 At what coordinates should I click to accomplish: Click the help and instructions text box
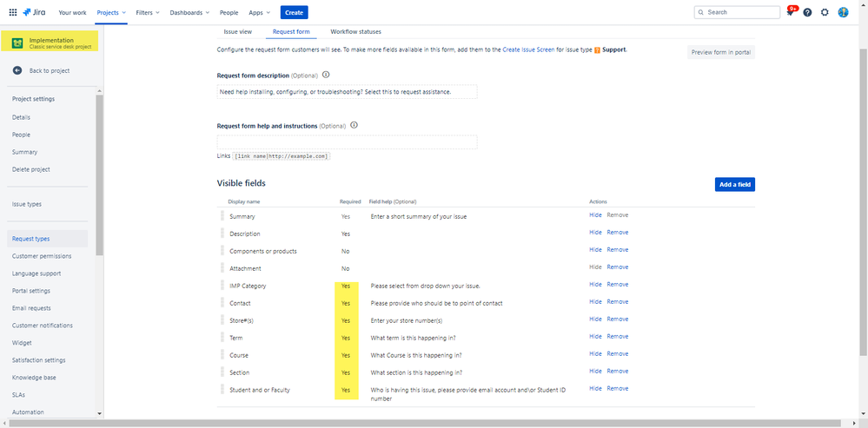click(347, 142)
